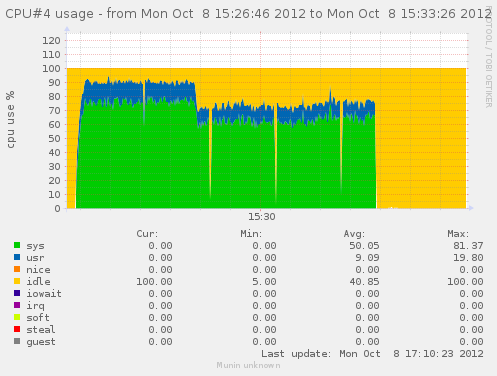
Task: Click the 120 y-axis tick label
Action: (51, 41)
